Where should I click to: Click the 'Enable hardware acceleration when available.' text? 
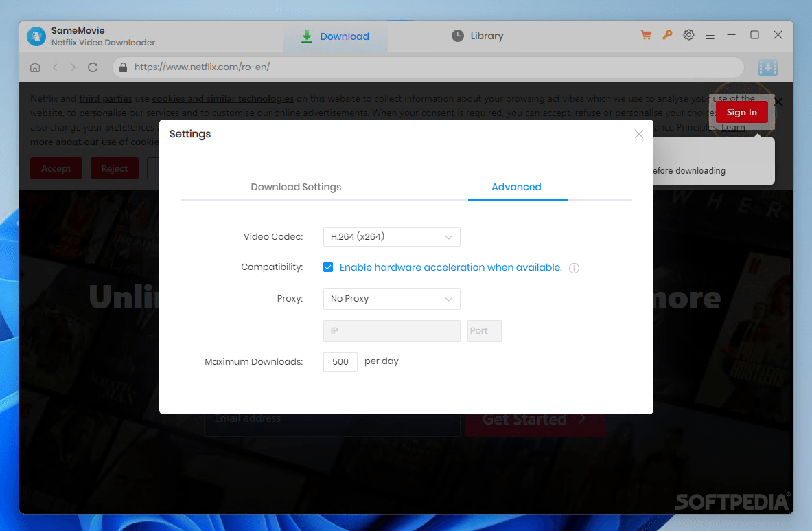pos(450,267)
